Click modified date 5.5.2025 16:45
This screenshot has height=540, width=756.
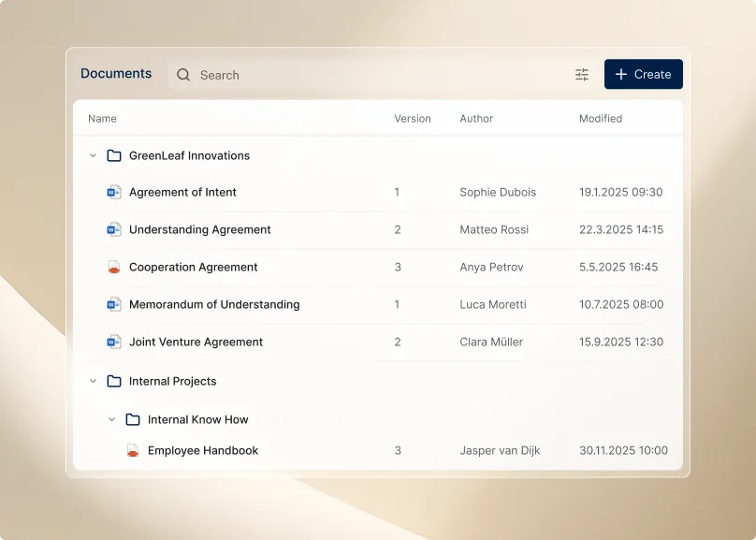pyautogui.click(x=618, y=267)
